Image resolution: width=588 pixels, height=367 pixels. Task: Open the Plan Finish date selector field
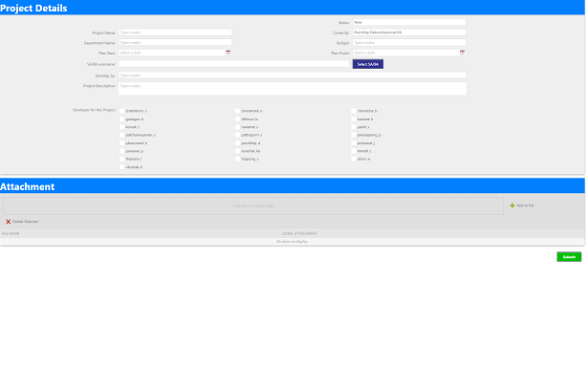point(405,53)
